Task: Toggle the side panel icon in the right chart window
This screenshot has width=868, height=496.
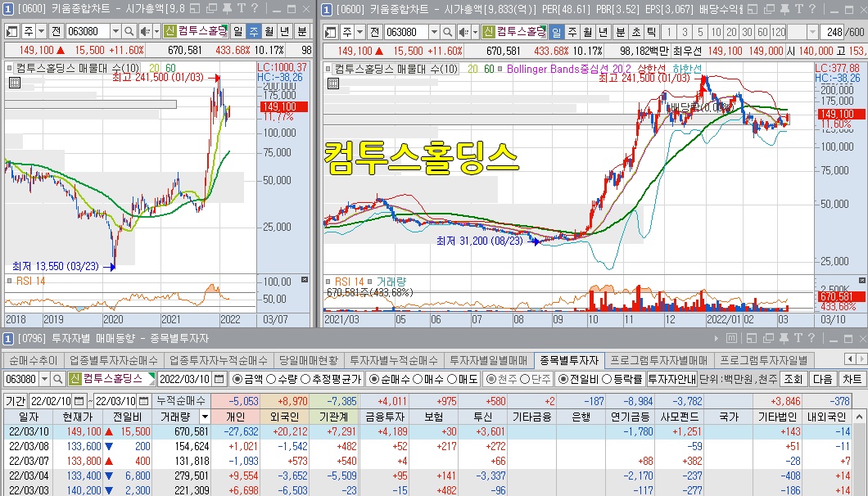Action: (x=331, y=32)
